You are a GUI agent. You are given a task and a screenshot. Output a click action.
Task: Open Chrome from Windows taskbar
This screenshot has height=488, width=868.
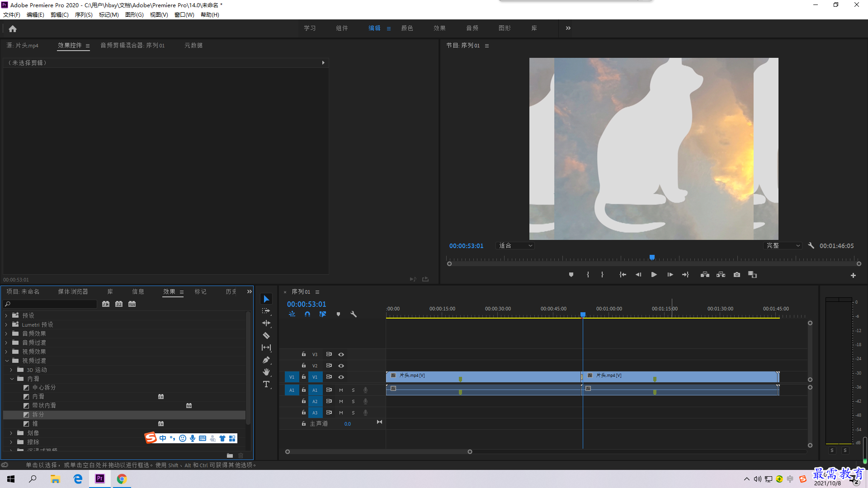click(x=122, y=479)
